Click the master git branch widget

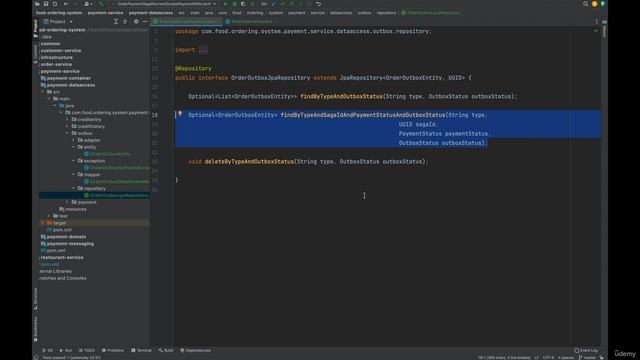(x=588, y=358)
